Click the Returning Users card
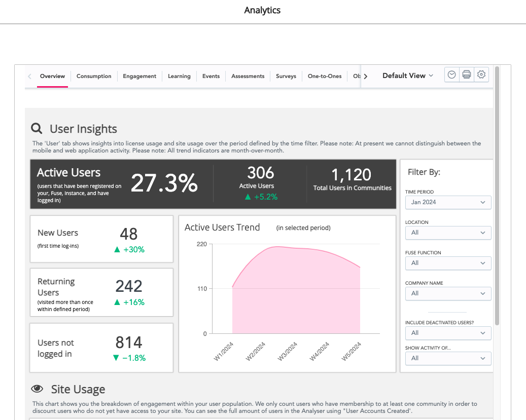The width and height of the screenshot is (526, 420). point(101,293)
